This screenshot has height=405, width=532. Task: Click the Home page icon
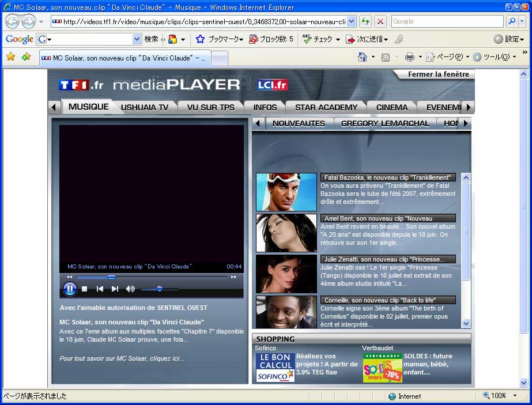(363, 57)
